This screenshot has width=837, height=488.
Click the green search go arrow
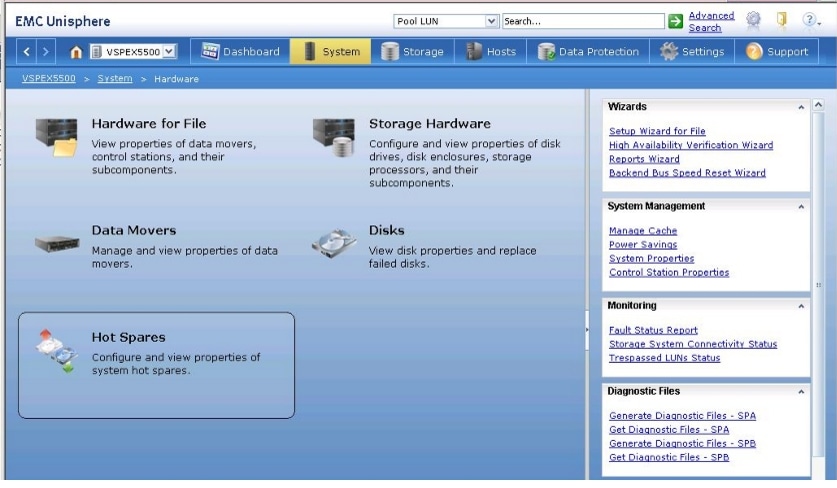coord(675,21)
